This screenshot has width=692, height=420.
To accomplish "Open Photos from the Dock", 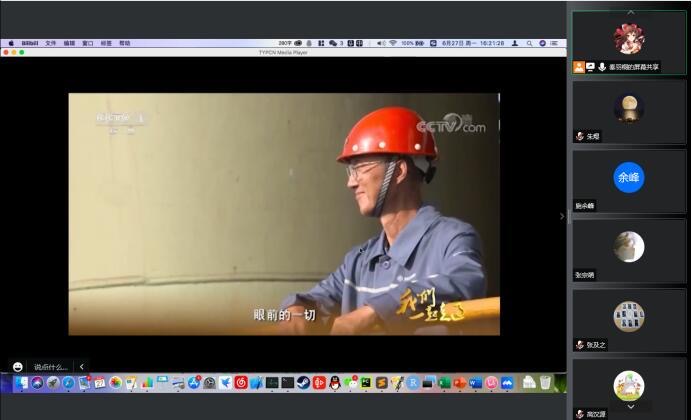I will (116, 382).
